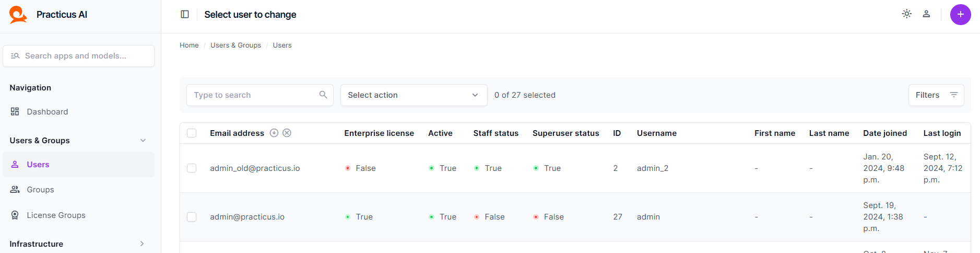Open License Groups in the sidebar
This screenshot has height=253, width=980.
coord(56,215)
